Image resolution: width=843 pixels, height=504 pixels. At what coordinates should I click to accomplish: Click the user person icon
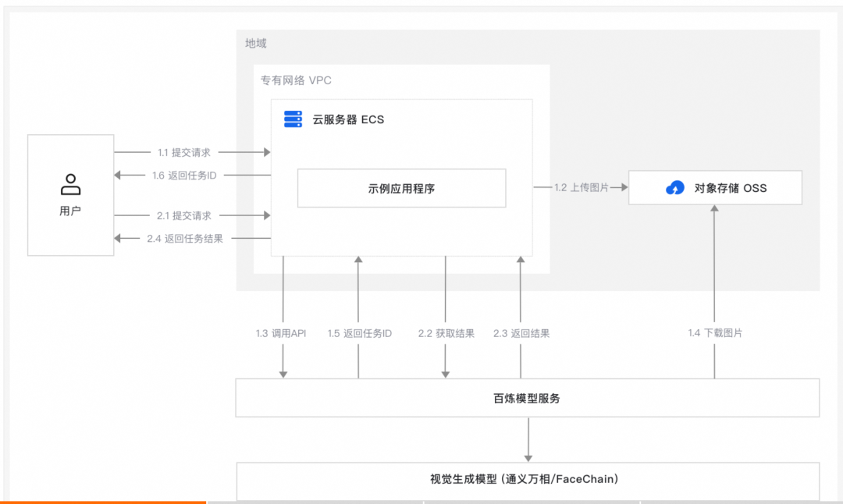(x=70, y=184)
